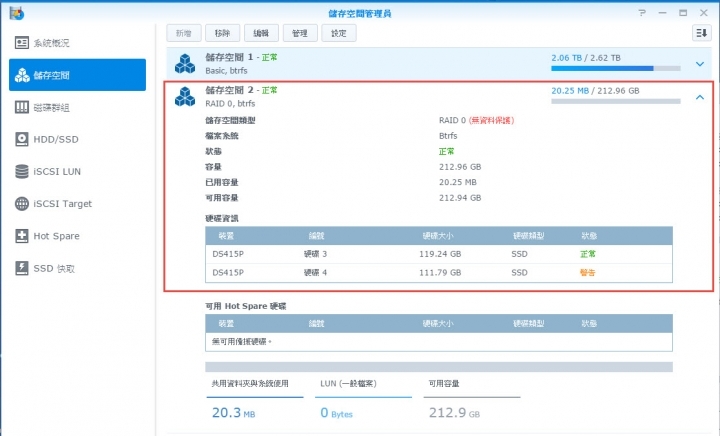Click 儲存空間 1 usage bar

point(616,68)
